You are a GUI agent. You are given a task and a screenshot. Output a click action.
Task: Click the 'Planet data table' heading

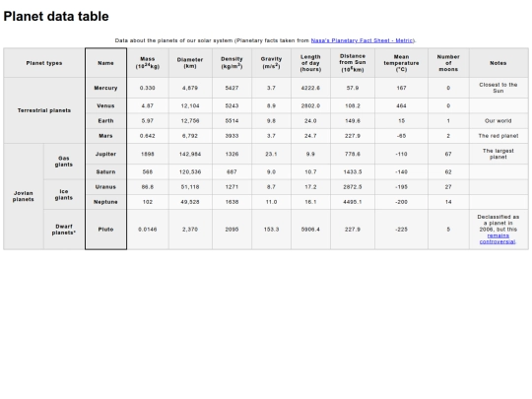pyautogui.click(x=56, y=16)
